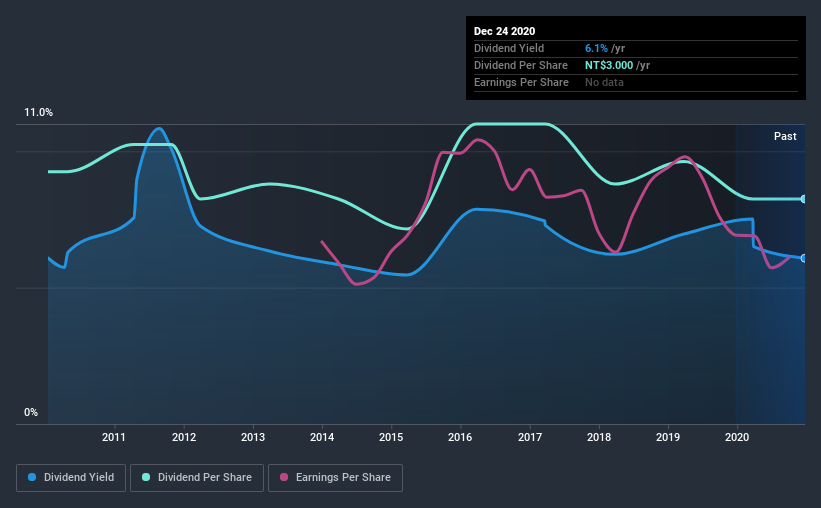Click the 2020 x-axis label

(737, 437)
